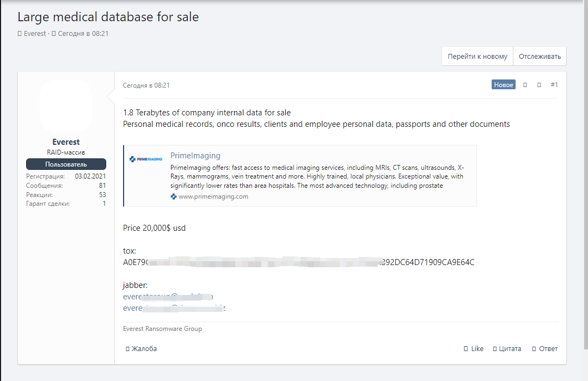The height and width of the screenshot is (381, 588).
Task: Quote the post with 'Цитата'
Action: [507, 349]
